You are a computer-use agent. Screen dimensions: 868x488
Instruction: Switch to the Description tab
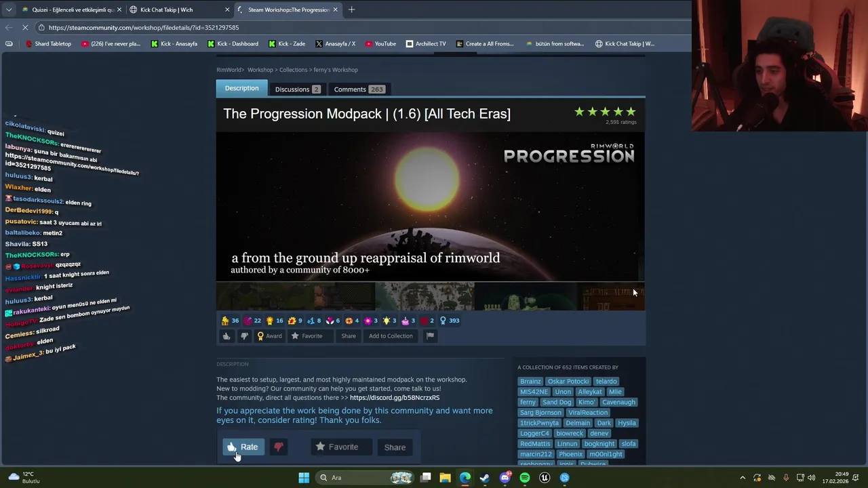pos(241,88)
